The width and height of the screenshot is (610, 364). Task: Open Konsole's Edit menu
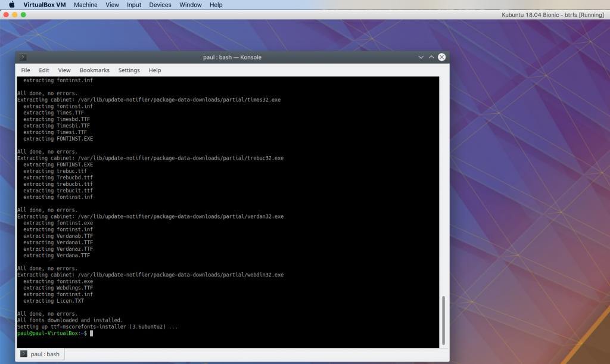(44, 70)
